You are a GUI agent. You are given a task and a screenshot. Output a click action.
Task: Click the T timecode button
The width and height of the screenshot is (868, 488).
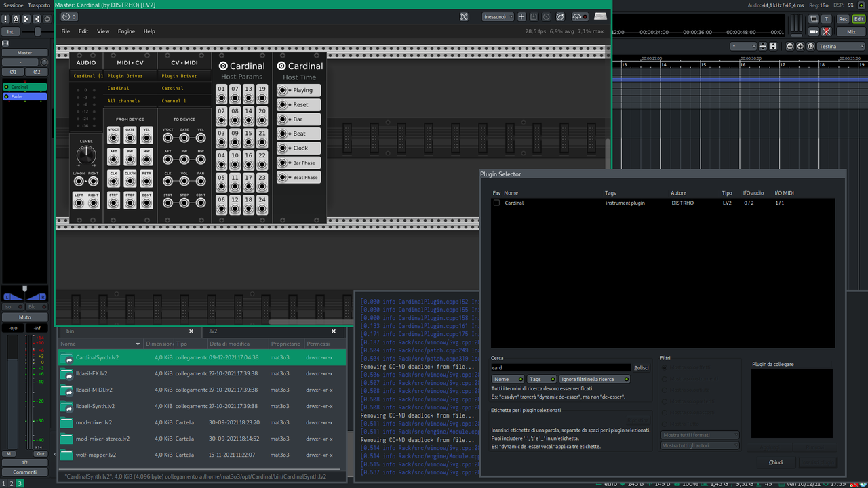tap(827, 19)
